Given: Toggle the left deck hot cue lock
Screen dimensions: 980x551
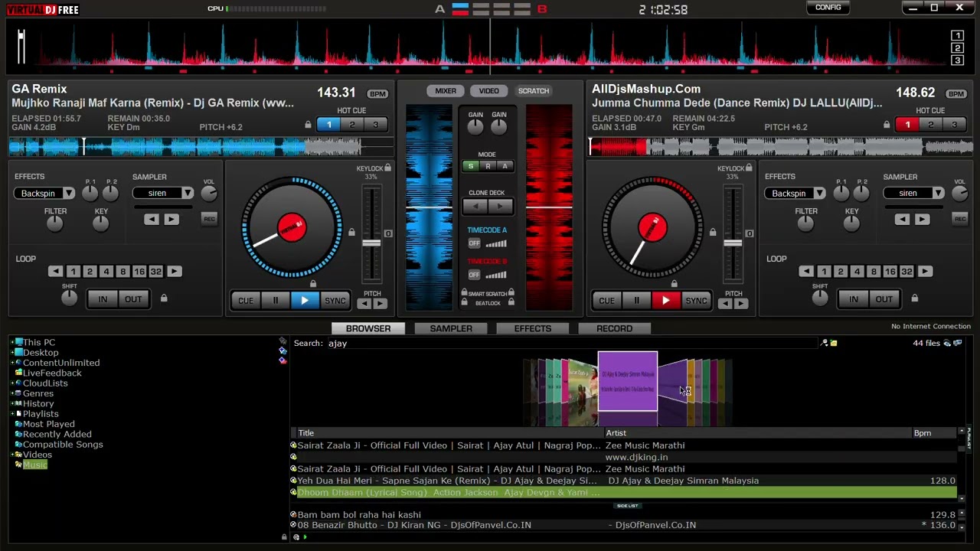Looking at the screenshot, I should point(309,125).
